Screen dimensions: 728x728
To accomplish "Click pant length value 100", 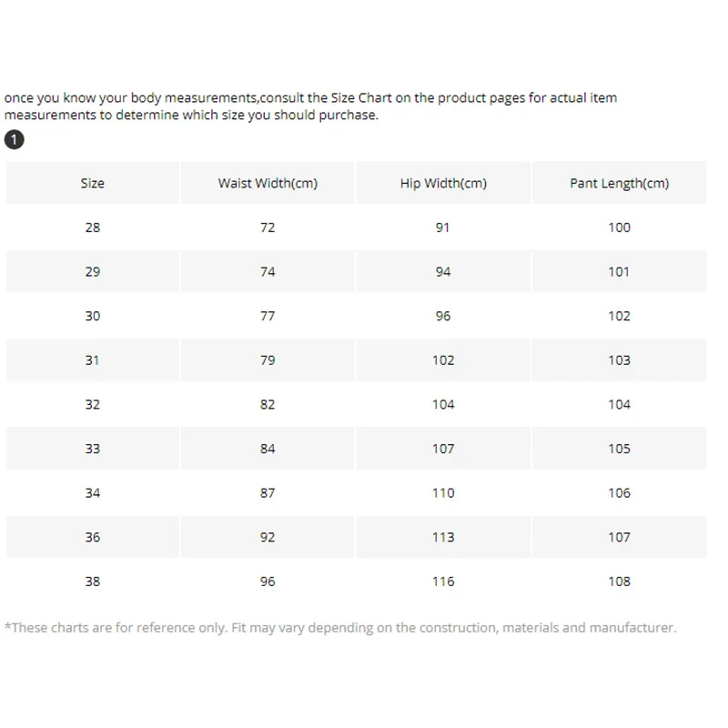I will point(619,227).
